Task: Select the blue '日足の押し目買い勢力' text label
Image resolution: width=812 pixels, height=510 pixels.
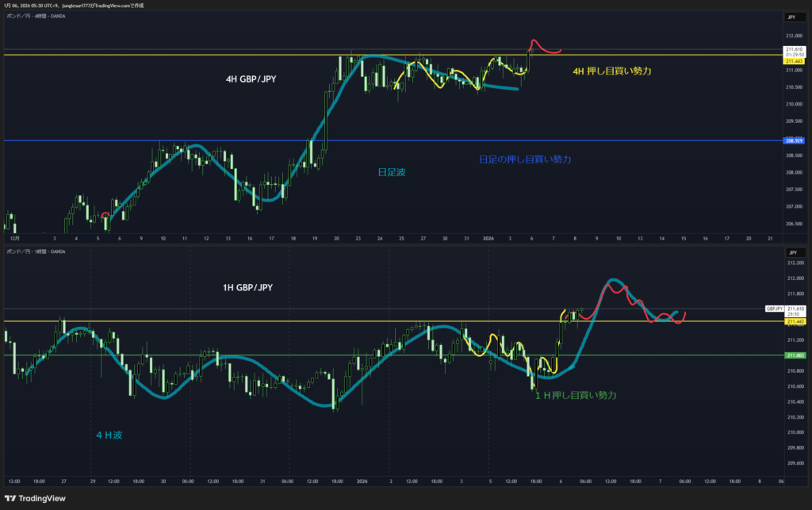Action: [x=525, y=159]
